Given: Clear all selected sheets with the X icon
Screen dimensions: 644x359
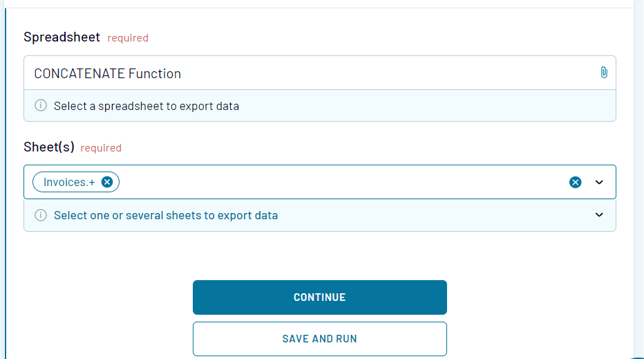Looking at the screenshot, I should tap(575, 182).
